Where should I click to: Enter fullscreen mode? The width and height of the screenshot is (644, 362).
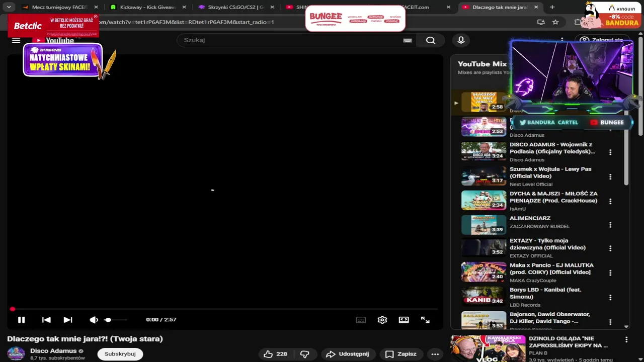[x=425, y=320]
